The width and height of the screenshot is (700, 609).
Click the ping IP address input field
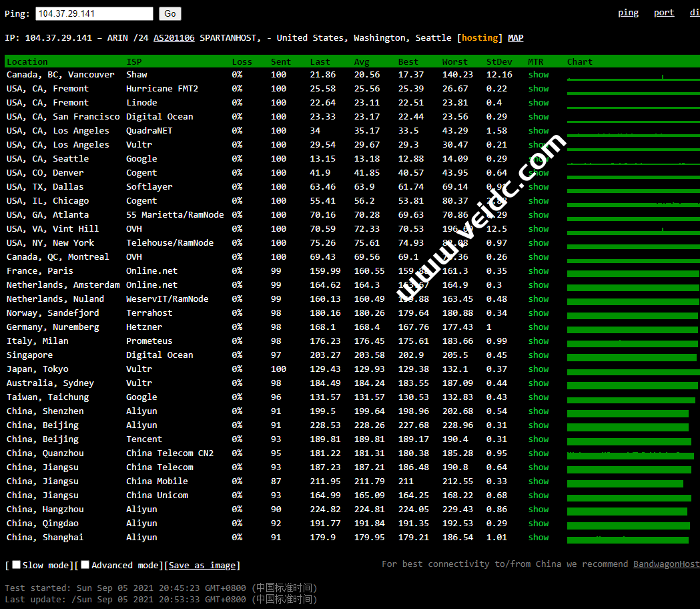[x=94, y=13]
